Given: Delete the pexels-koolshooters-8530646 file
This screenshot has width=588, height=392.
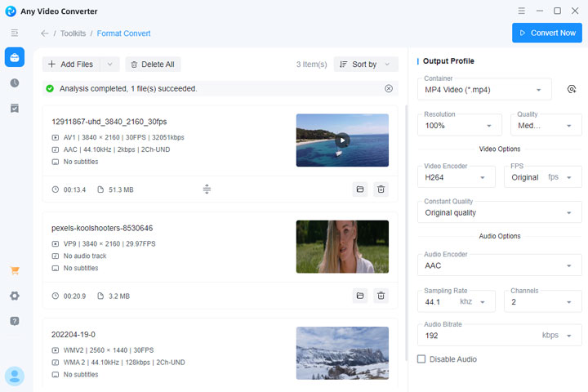Looking at the screenshot, I should (x=381, y=296).
